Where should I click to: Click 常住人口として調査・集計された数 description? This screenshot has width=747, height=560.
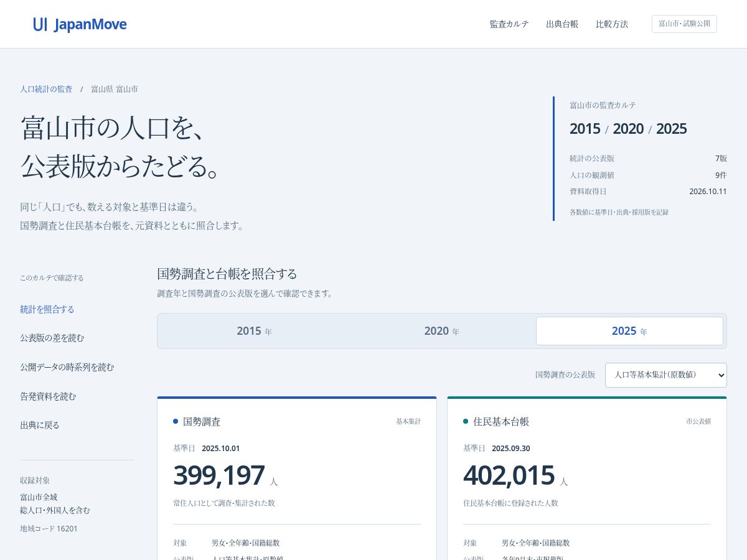(224, 503)
